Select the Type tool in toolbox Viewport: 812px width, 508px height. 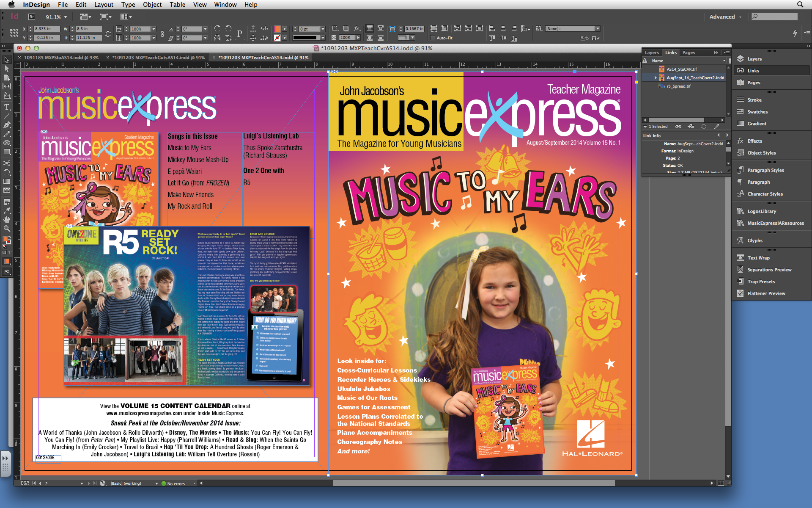tap(7, 107)
